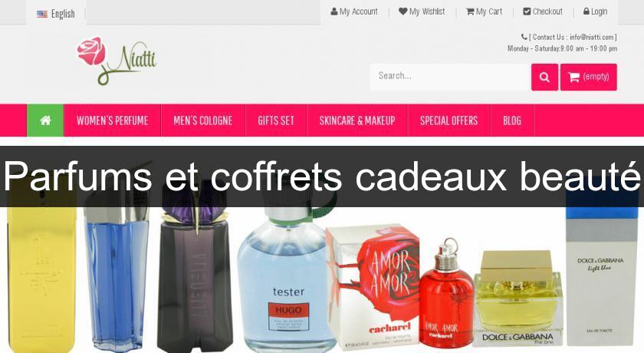
Task: Open My Cart in top bar
Action: click(485, 12)
